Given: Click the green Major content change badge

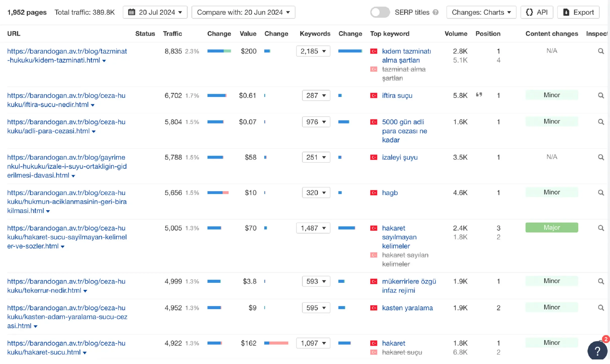Looking at the screenshot, I should (552, 228).
